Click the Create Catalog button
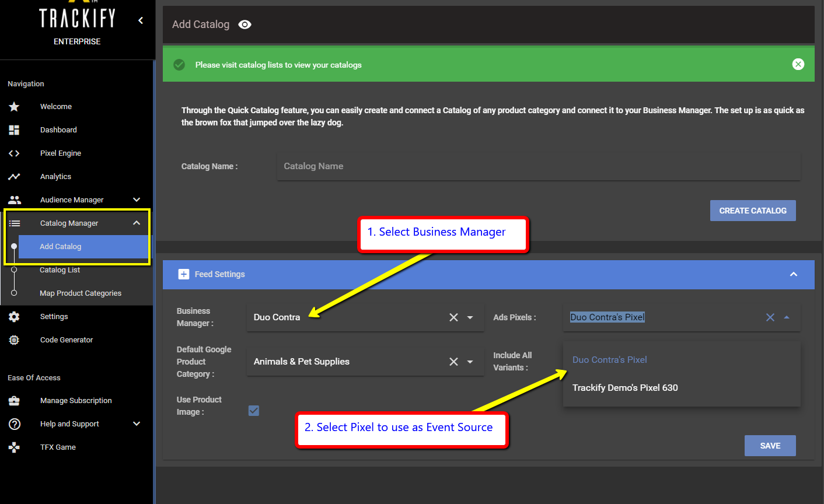The height and width of the screenshot is (504, 824). pos(753,211)
